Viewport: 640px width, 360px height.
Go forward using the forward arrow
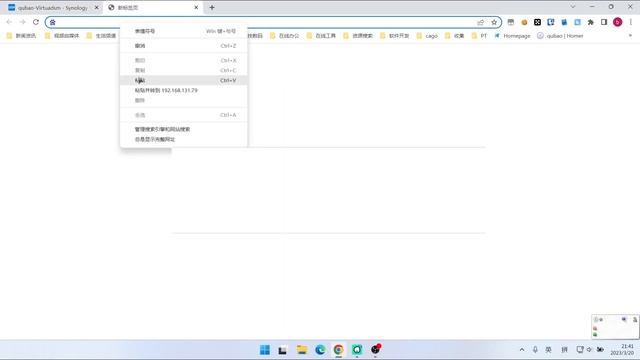tap(22, 22)
